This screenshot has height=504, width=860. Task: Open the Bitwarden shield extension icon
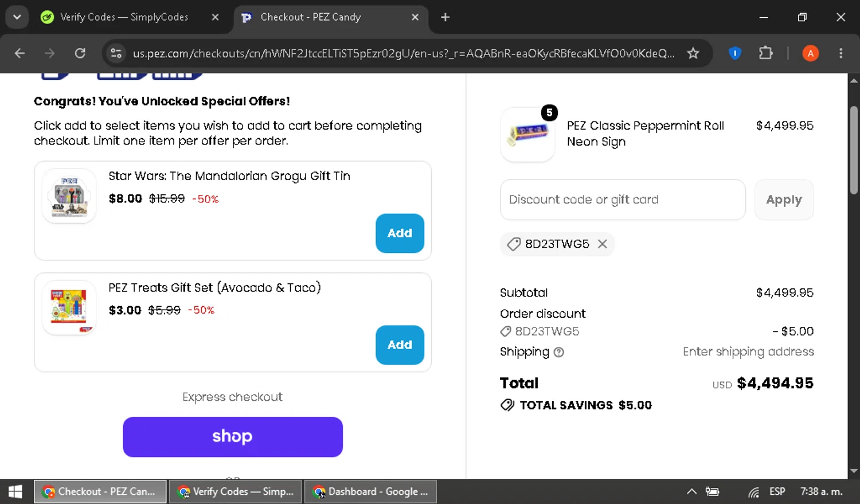pos(734,53)
